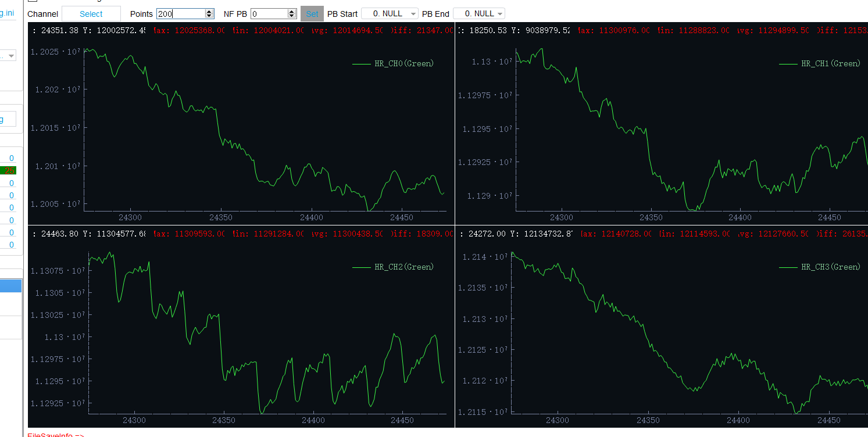
Task: Toggle the checkbox above the Channel label
Action: 33,1
